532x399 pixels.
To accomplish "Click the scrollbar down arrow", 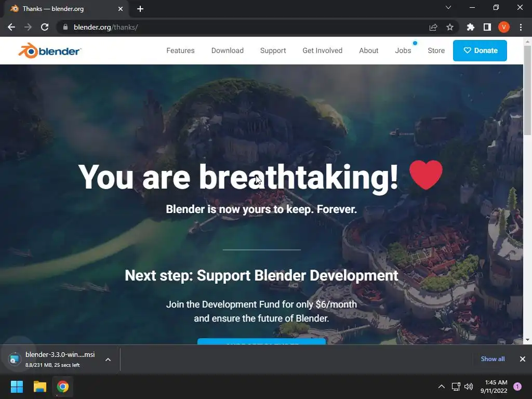I will coord(527,340).
